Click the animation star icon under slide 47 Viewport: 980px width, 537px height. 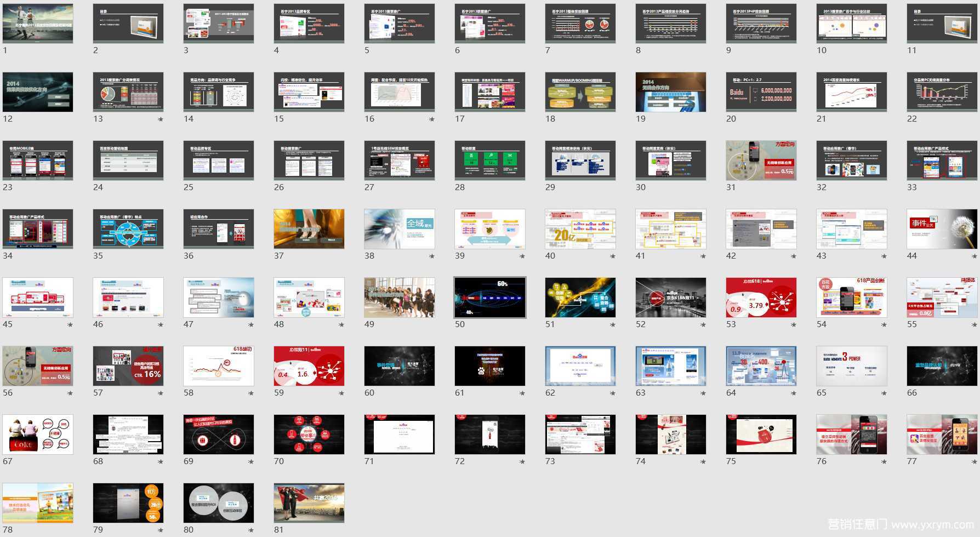251,325
